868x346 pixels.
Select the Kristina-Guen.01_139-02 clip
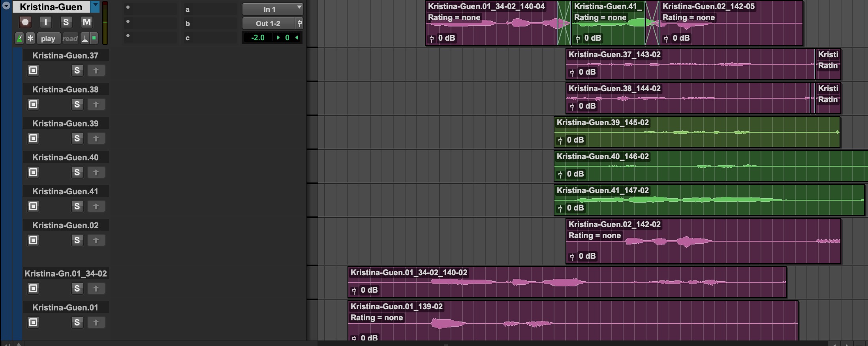pyautogui.click(x=573, y=321)
